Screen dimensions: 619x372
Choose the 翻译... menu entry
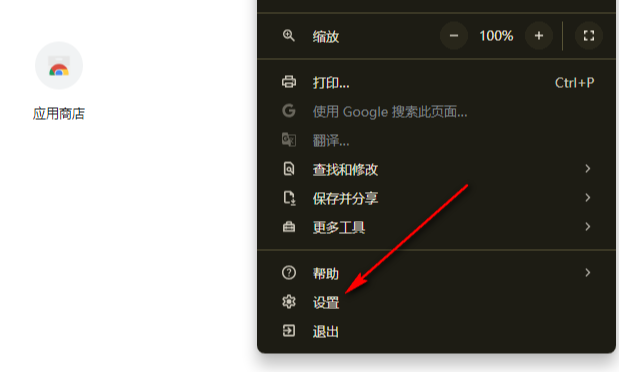[437, 141]
